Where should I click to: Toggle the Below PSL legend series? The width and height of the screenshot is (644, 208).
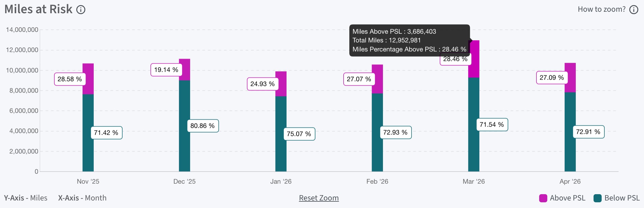617,198
